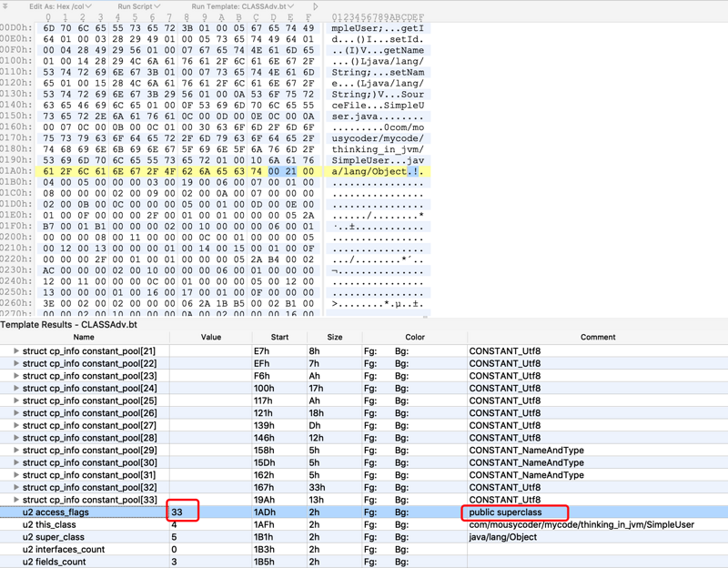
Task: Select the u2 fields_count row
Action: pos(364,562)
